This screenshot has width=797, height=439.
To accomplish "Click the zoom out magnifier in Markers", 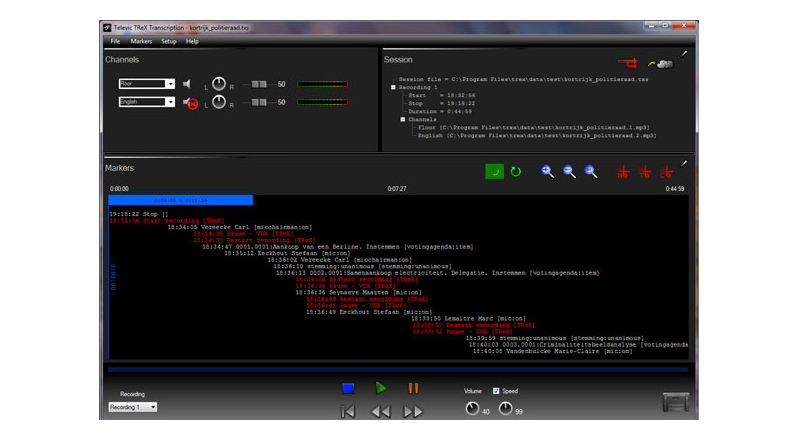I will 569,172.
